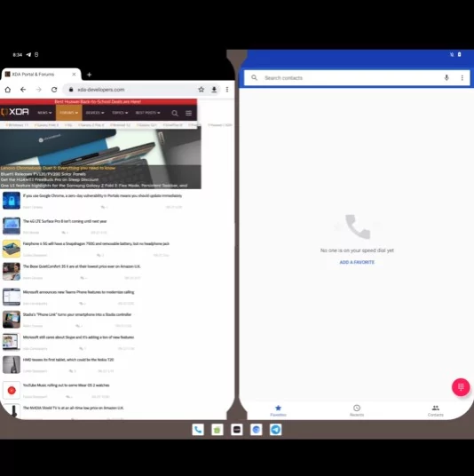Expand the TOPICS dropdown on XDA

pos(120,113)
